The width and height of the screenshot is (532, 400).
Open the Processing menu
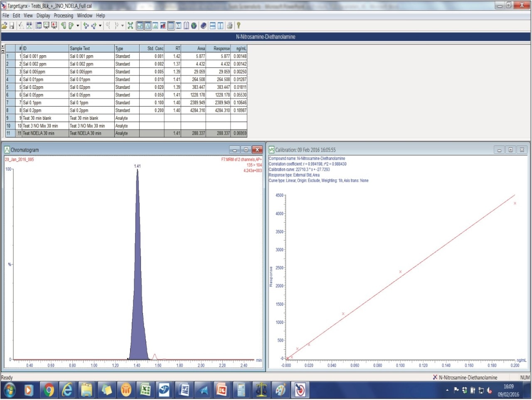tap(63, 15)
